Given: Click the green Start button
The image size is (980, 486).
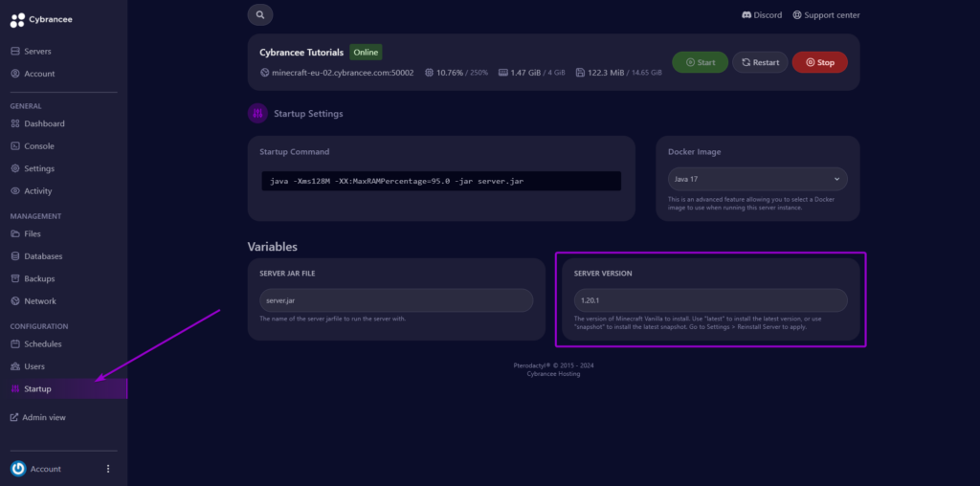Looking at the screenshot, I should pos(700,62).
